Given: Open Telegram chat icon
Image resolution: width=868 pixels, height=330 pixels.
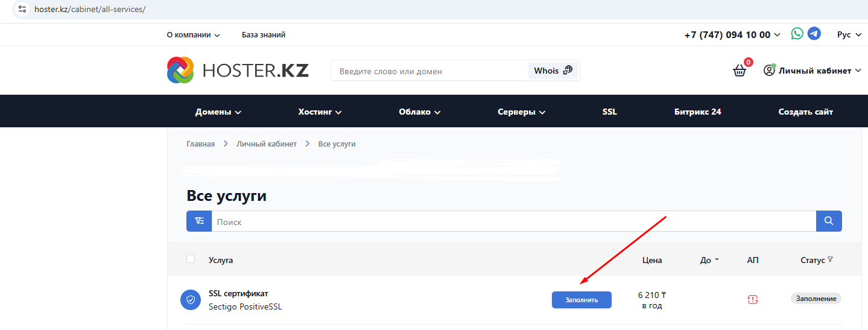Looking at the screenshot, I should point(814,34).
